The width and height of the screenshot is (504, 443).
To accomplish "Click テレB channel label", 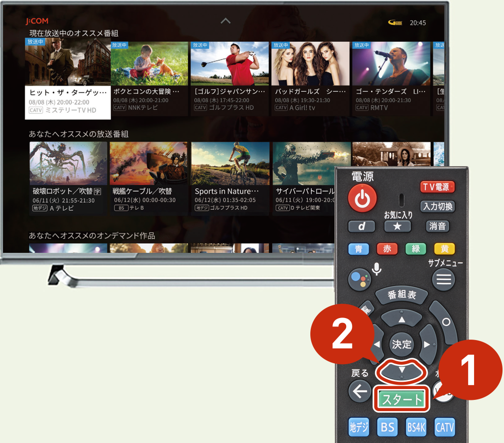I will click(x=137, y=208).
